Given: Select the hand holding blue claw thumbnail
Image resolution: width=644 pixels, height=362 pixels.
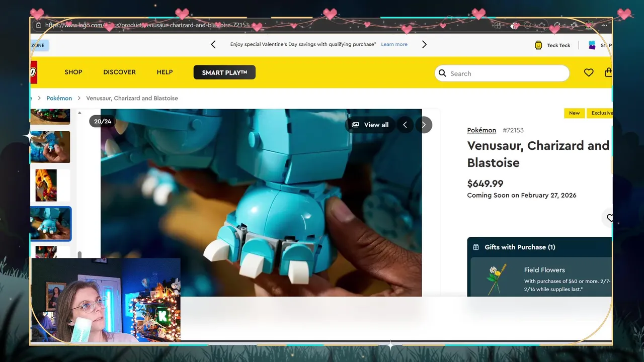Looking at the screenshot, I should coord(50,147).
